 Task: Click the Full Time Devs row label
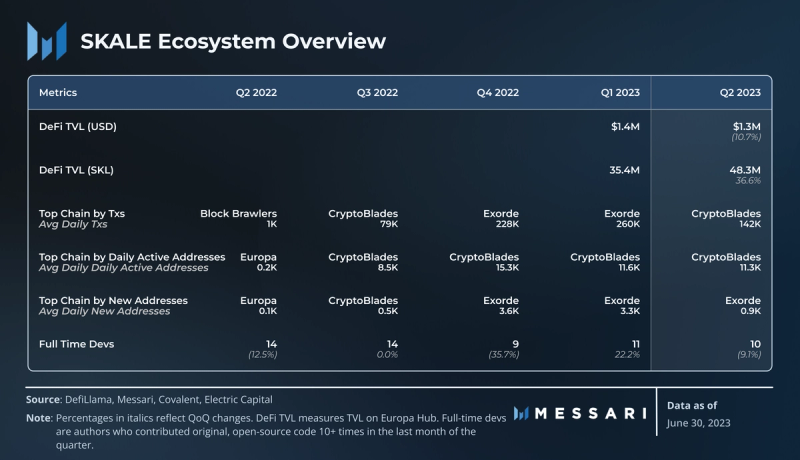(73, 343)
